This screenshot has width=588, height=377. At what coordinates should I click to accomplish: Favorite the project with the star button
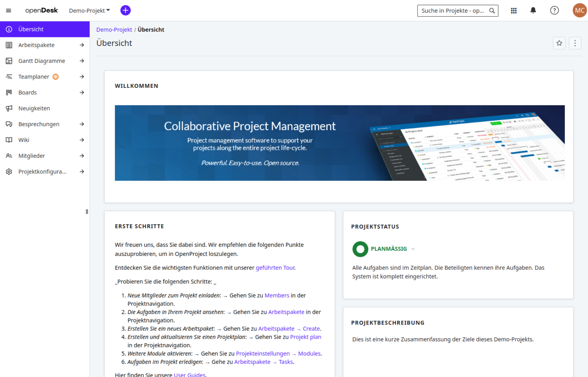click(x=559, y=43)
